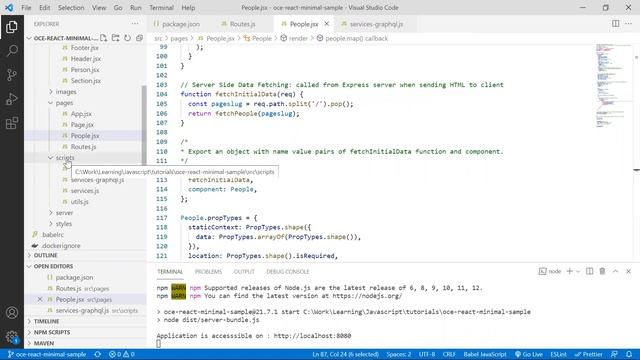The height and width of the screenshot is (360, 640).
Task: Click line ending CRLF in status bar
Action: (449, 354)
